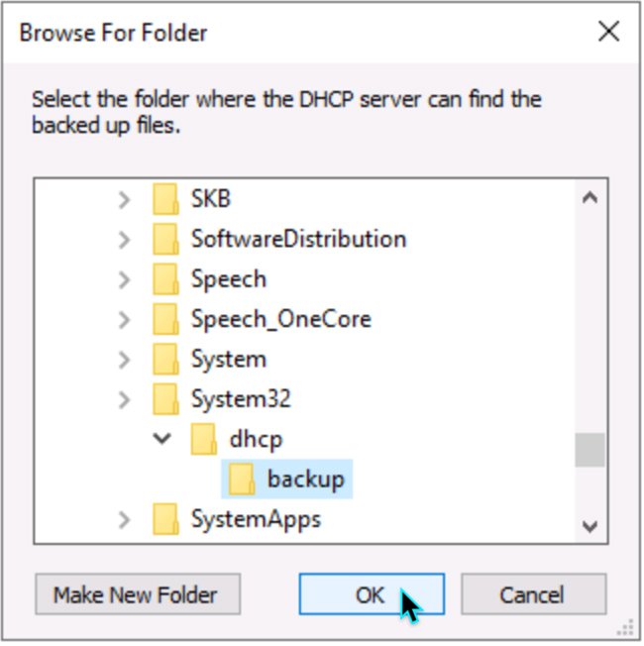Click the dhcp folder icon
The image size is (644, 646).
pyautogui.click(x=204, y=439)
